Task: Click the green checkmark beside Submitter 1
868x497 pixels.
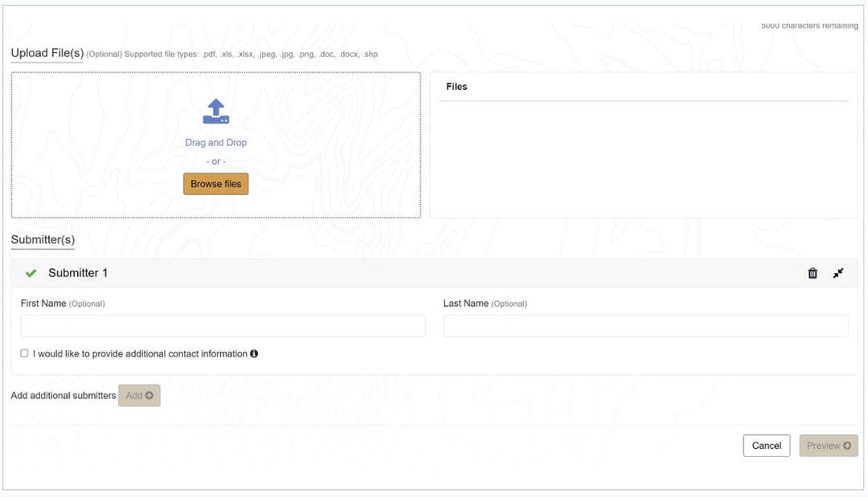Action: pyautogui.click(x=31, y=273)
